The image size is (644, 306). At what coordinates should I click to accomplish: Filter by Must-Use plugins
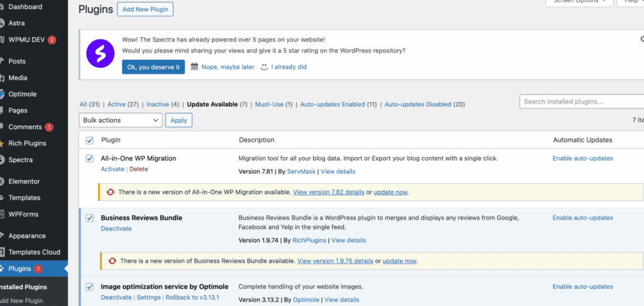[x=269, y=105]
